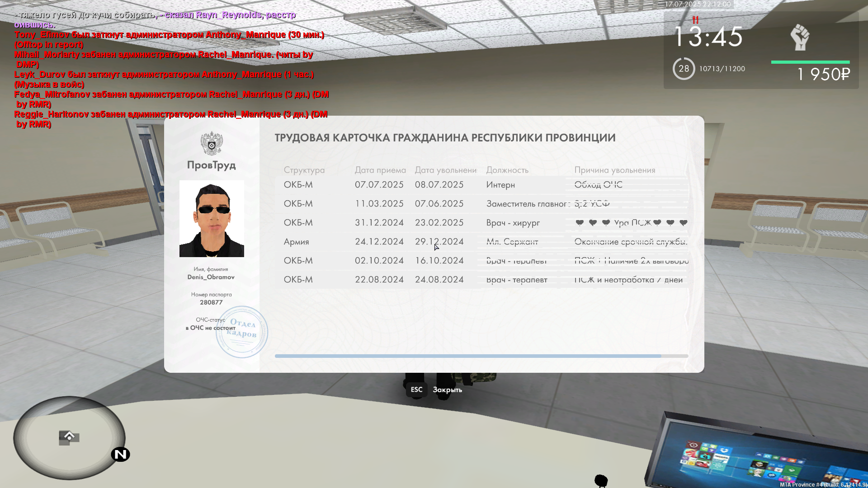Screen dimensions: 868x488
Task: Click the 24.08.2024 dismissal date
Action: click(x=439, y=279)
